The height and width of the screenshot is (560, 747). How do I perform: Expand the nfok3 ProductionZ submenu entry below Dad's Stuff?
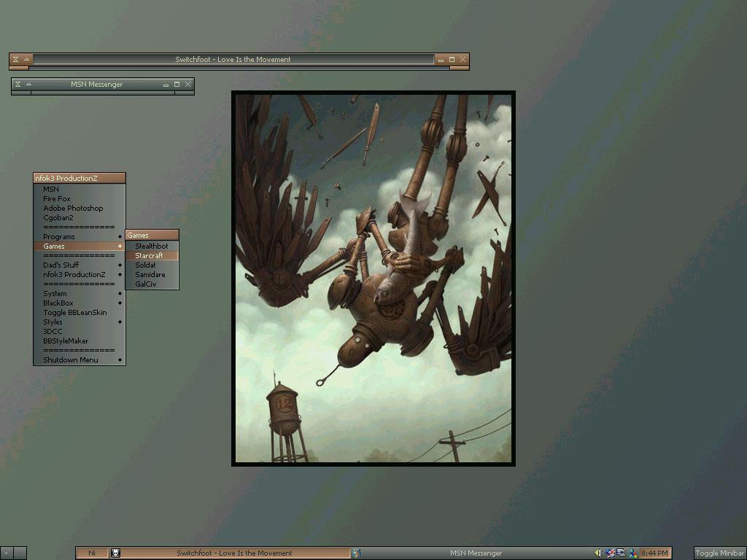79,274
